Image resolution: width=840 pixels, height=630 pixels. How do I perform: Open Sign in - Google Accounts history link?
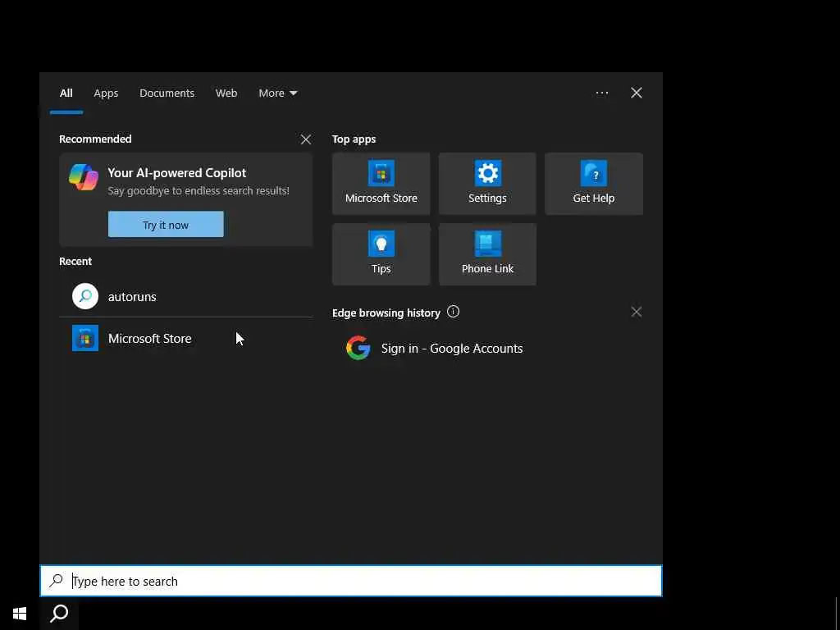(x=452, y=348)
